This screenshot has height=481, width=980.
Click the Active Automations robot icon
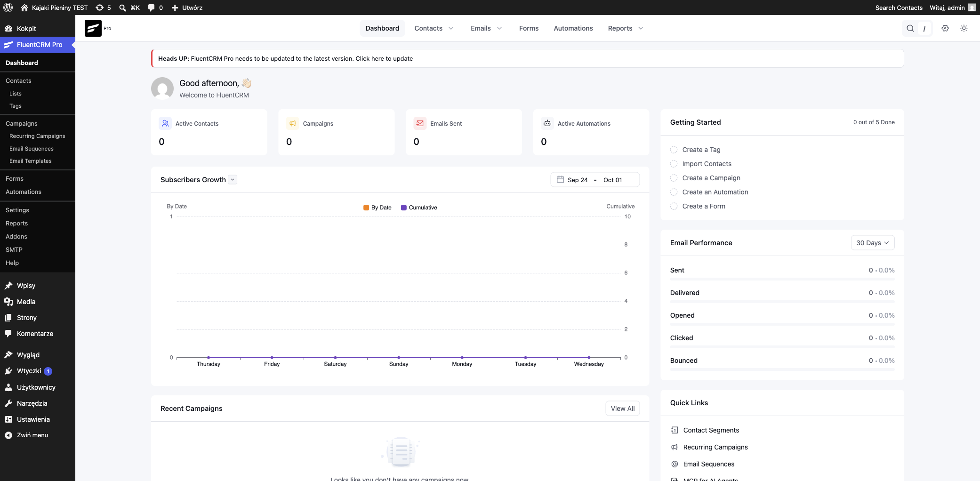[547, 123]
